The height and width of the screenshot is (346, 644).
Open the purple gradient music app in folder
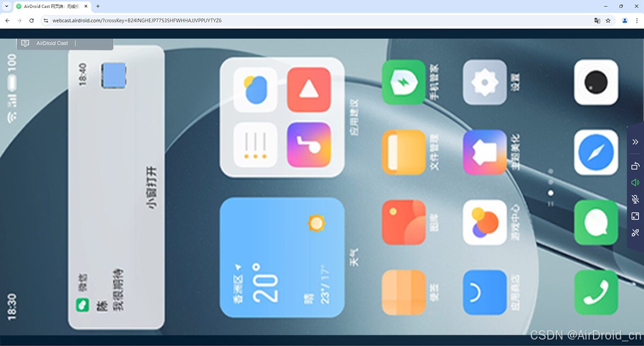[x=309, y=145]
